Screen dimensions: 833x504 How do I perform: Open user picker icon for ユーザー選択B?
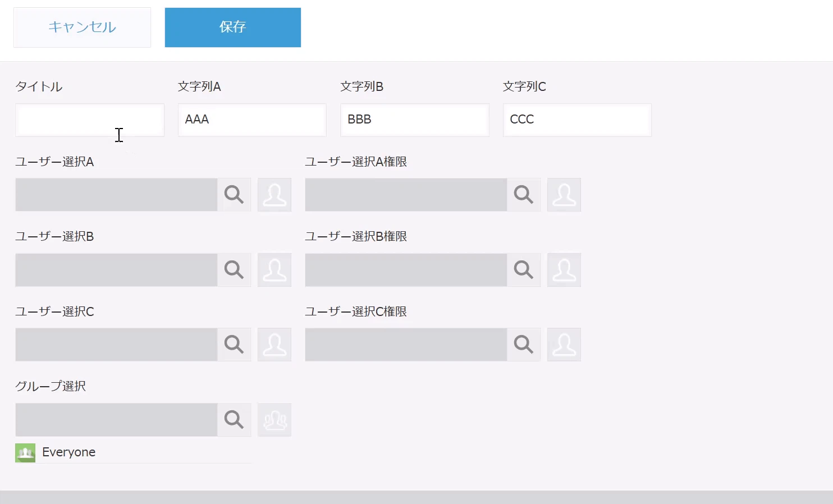coord(274,270)
